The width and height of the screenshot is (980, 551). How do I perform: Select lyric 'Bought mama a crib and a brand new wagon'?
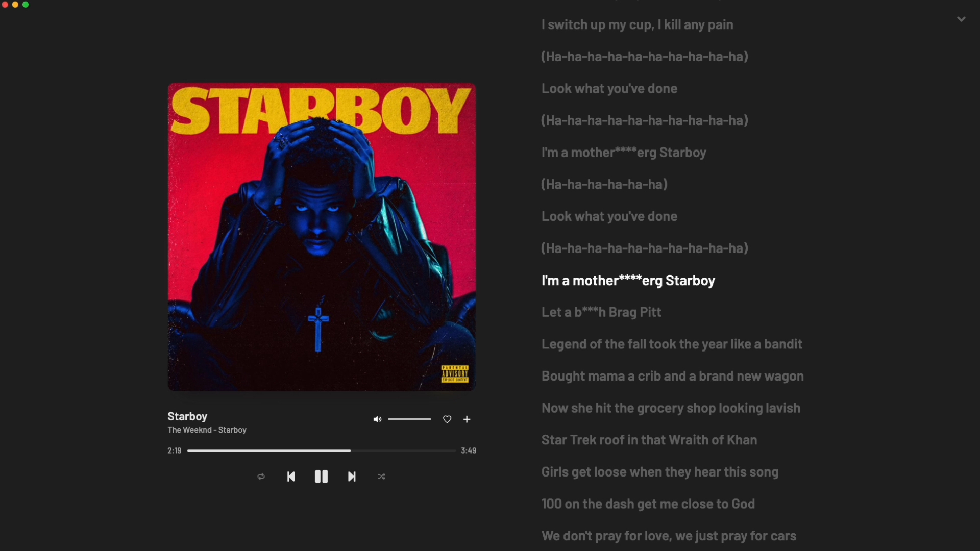[x=673, y=376]
